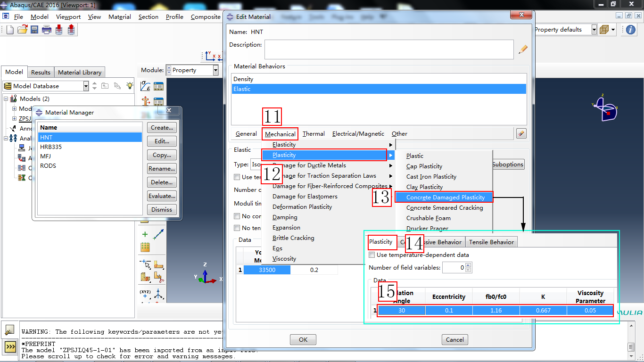Select HRB335 in Material Manager list

[x=90, y=147]
